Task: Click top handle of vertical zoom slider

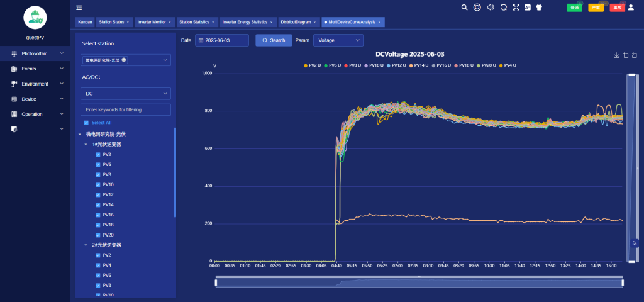Action: pyautogui.click(x=631, y=74)
